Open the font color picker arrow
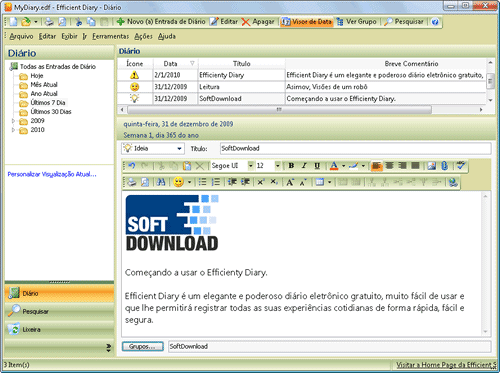Image resolution: width=500 pixels, height=373 pixels. pos(343,166)
